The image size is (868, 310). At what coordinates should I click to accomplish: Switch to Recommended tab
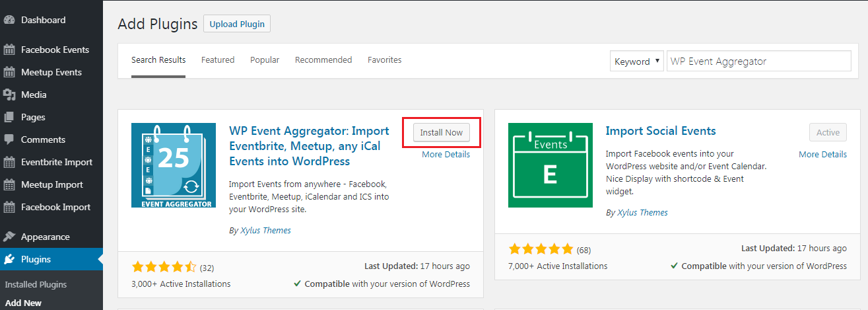tap(323, 60)
